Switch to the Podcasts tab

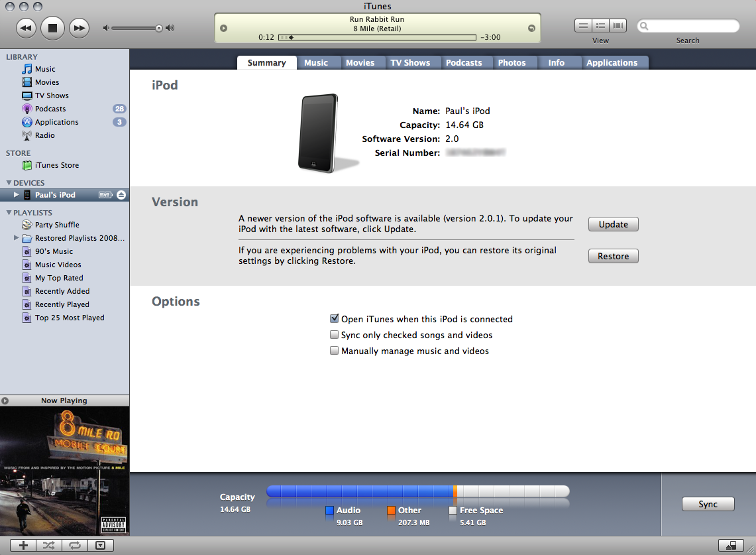pos(464,63)
